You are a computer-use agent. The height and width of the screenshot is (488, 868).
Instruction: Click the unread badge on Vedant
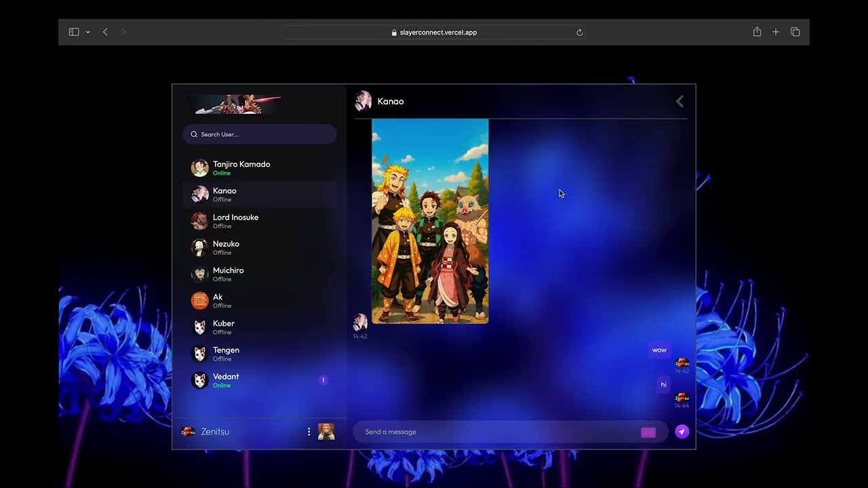[323, 380]
